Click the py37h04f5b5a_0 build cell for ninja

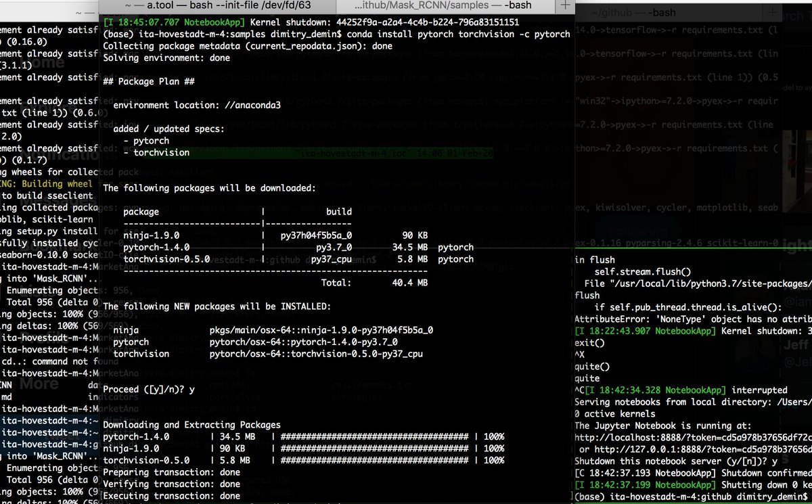coord(316,235)
